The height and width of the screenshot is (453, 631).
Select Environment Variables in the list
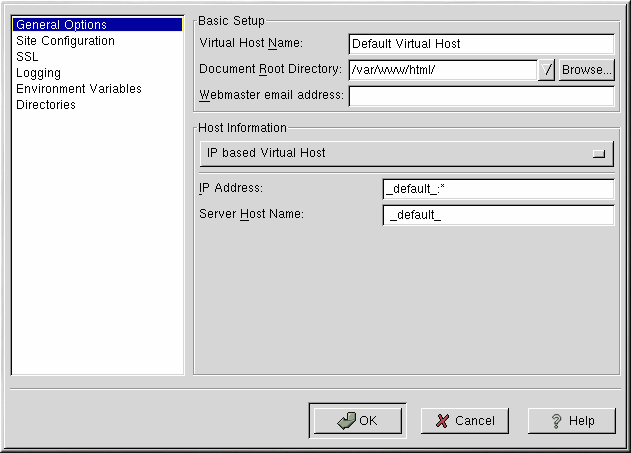(79, 89)
